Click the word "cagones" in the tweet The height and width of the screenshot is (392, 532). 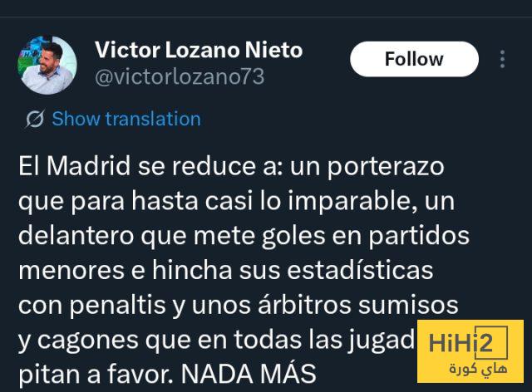pyautogui.click(x=87, y=341)
